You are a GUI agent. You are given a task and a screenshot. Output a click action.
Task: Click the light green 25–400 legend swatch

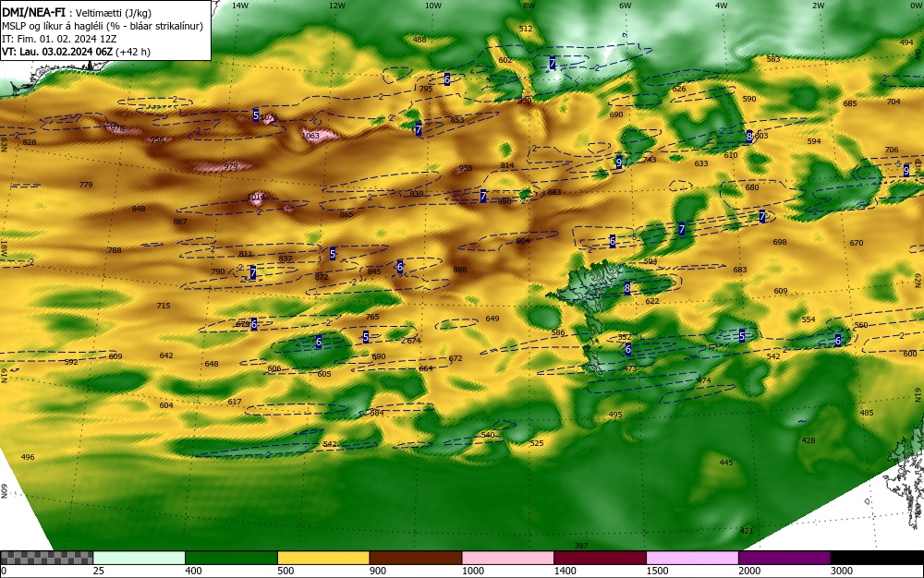[x=140, y=558]
